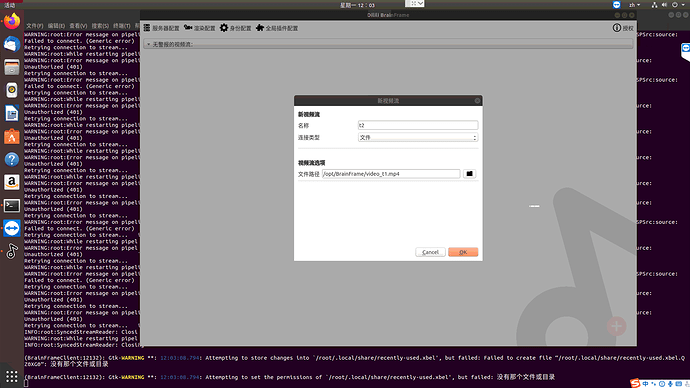
Task: Open the terminal 文件(F) menu
Action: pos(34,26)
